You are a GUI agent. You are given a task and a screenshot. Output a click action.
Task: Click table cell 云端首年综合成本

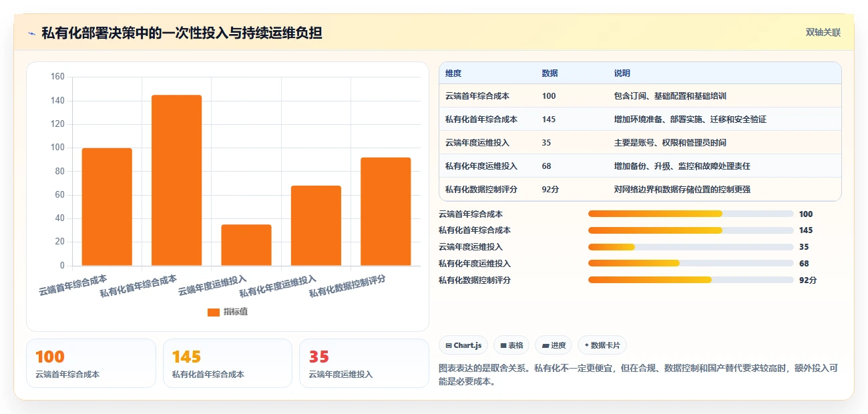tap(477, 96)
